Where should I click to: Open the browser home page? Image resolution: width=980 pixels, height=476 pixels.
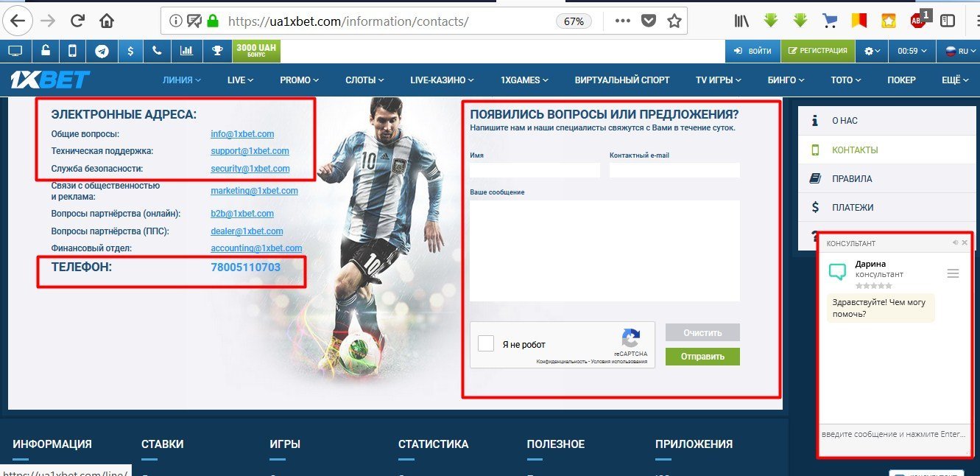pos(107,21)
